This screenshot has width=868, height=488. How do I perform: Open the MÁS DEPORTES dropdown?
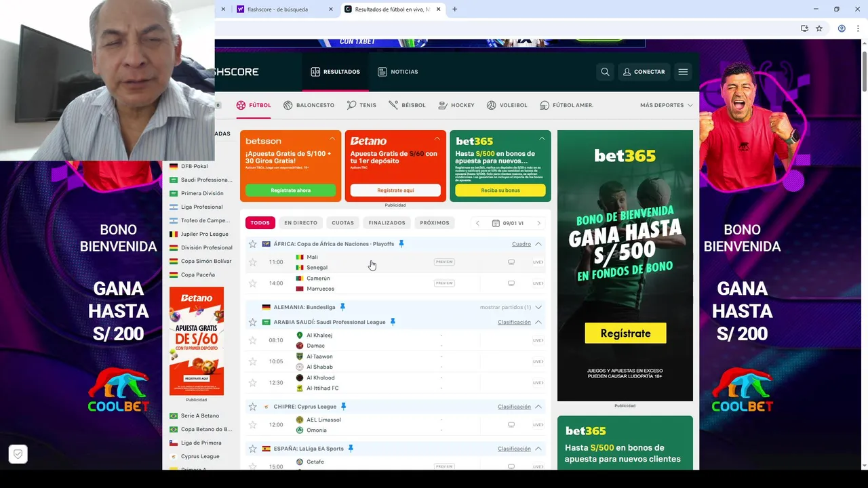[x=667, y=105]
